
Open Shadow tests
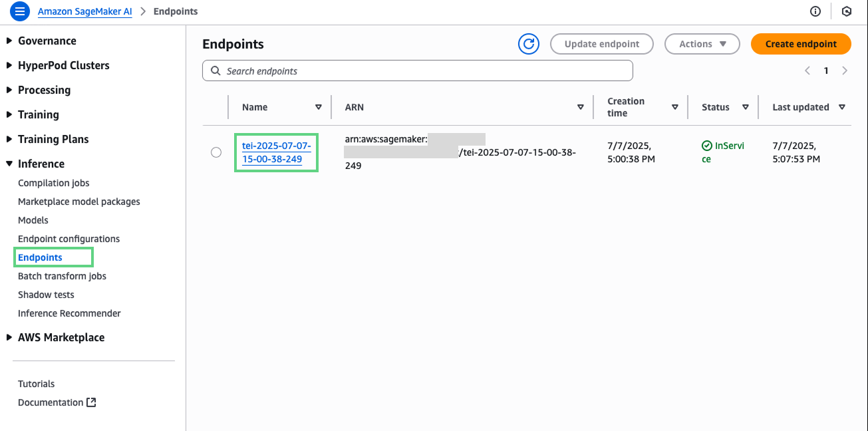coord(47,295)
